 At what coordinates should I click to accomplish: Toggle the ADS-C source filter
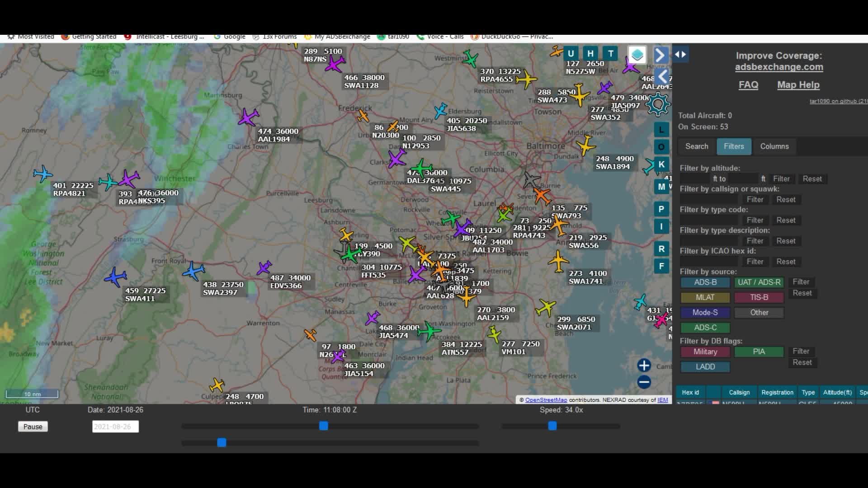[705, 328]
